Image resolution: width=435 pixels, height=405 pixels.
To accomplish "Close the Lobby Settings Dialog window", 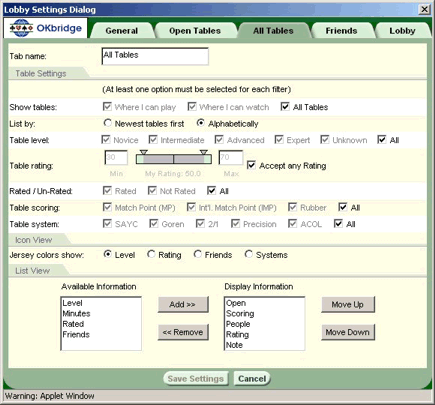I will click(x=424, y=9).
